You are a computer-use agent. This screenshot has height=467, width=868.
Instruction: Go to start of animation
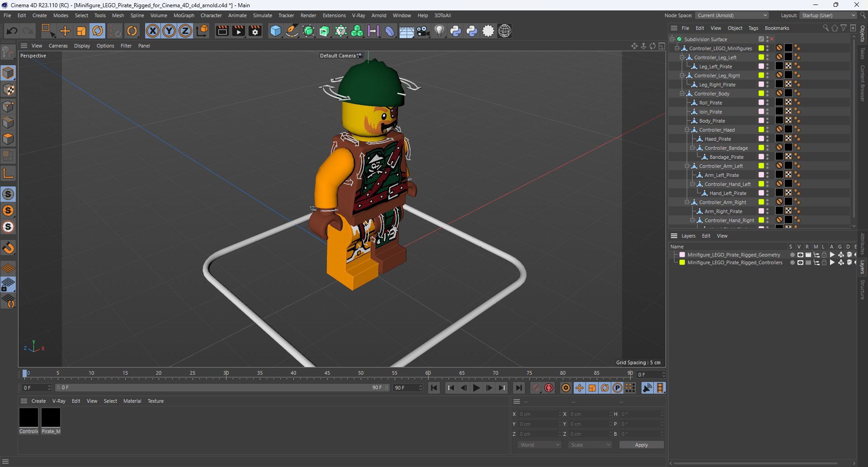pos(434,388)
